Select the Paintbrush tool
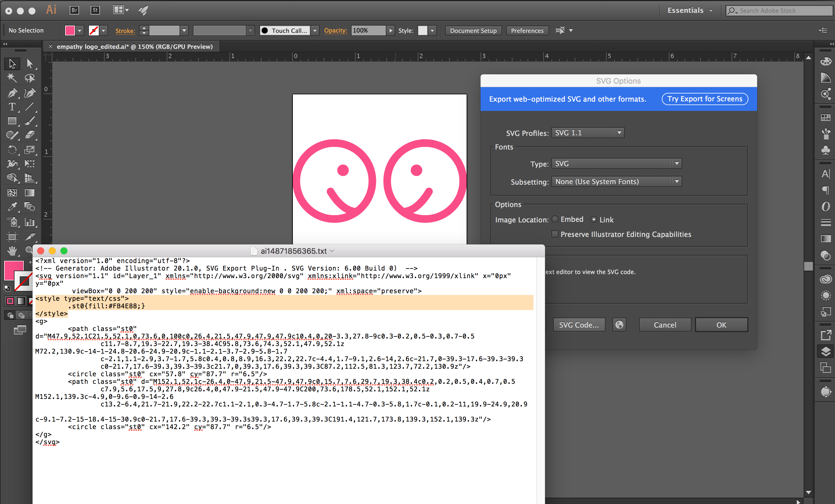The image size is (835, 504). (30, 121)
